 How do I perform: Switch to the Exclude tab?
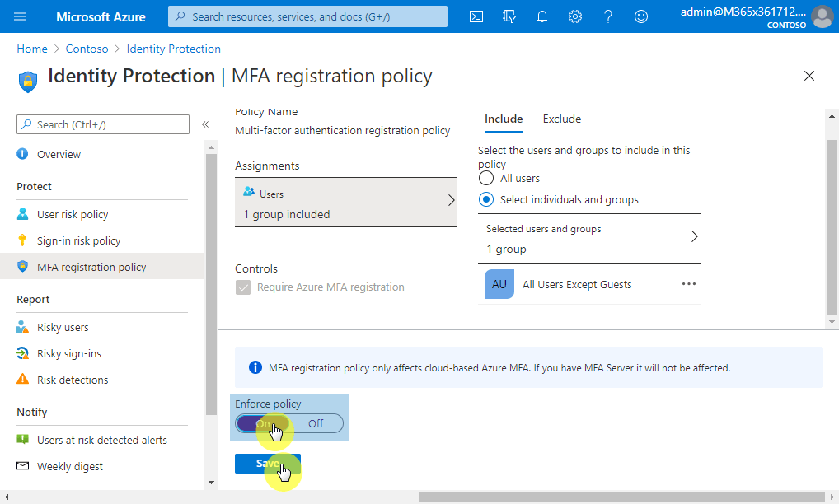click(x=562, y=119)
